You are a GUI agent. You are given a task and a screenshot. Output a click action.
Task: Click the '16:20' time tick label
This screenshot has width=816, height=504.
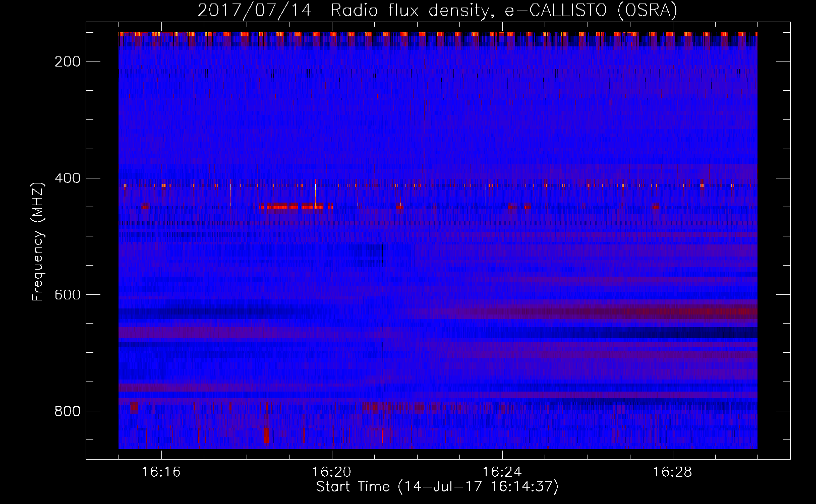coord(331,472)
